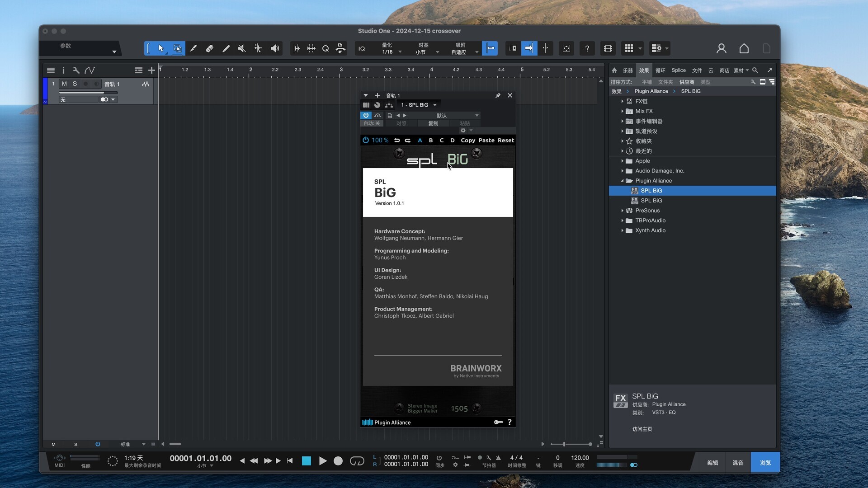Click the help question mark toolbar icon
Screen dimensions: 868x488
pos(587,48)
